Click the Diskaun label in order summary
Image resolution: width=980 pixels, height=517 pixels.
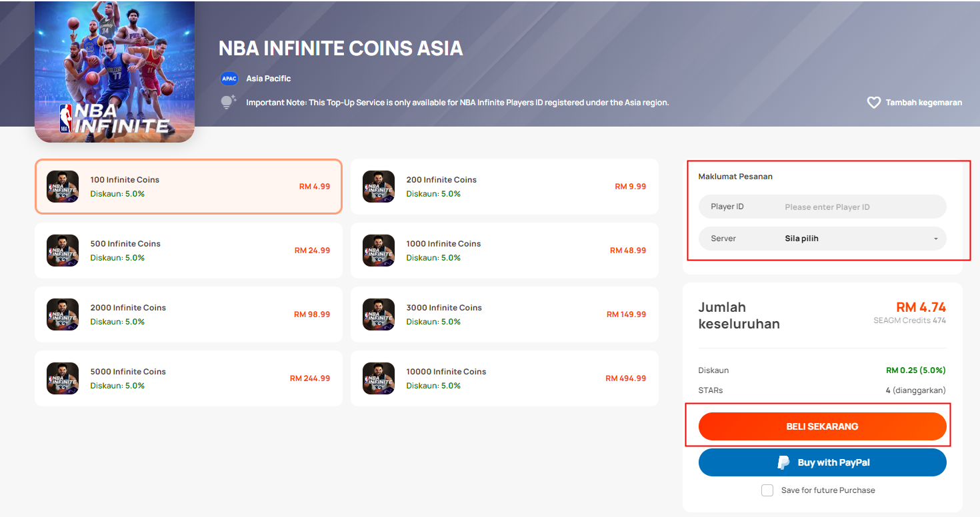(x=713, y=370)
